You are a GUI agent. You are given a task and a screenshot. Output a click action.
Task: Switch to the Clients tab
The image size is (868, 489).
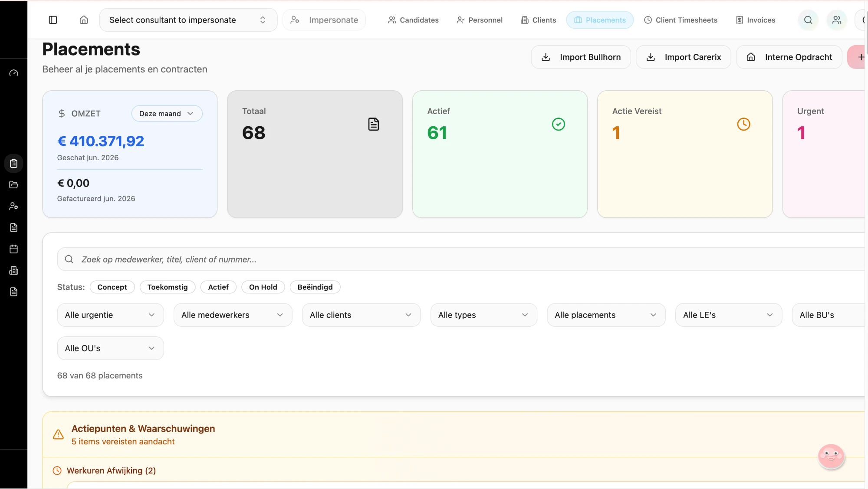(x=538, y=20)
